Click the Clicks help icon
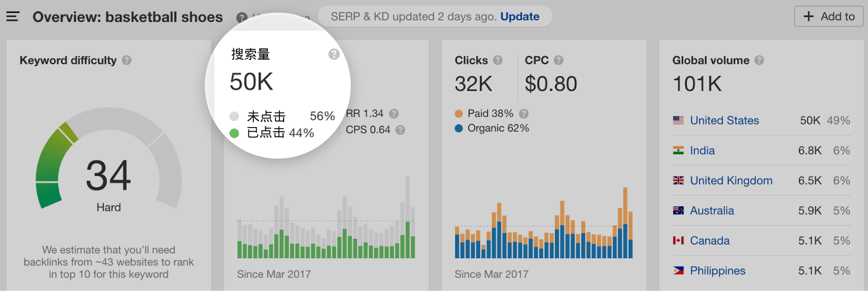Screen dimensions: 868x291 pyautogui.click(x=498, y=60)
